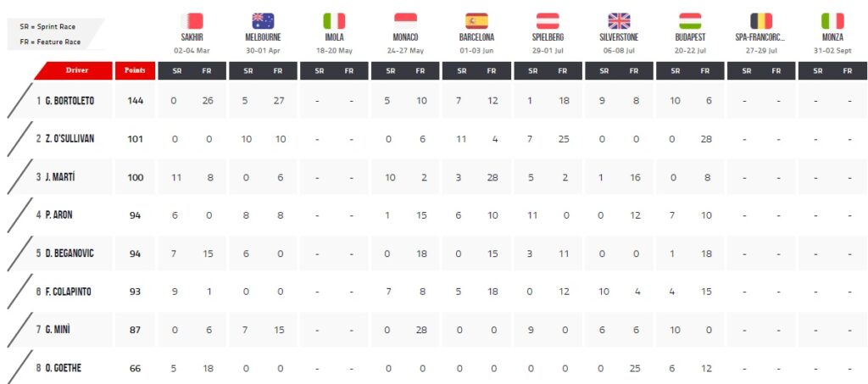Click the Bahrain flag above Sakhir
The height and width of the screenshot is (384, 868).
pyautogui.click(x=192, y=21)
